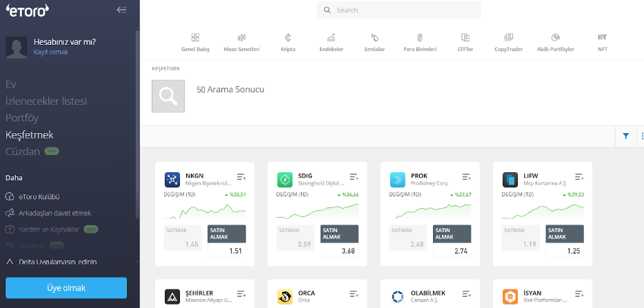Click Satın Almak 3.68 for SDIG

point(339,241)
